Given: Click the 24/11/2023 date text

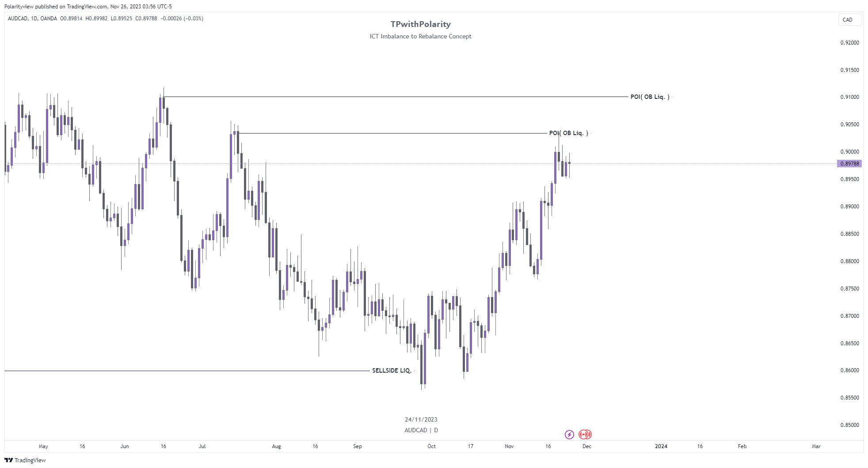Looking at the screenshot, I should coord(421,419).
